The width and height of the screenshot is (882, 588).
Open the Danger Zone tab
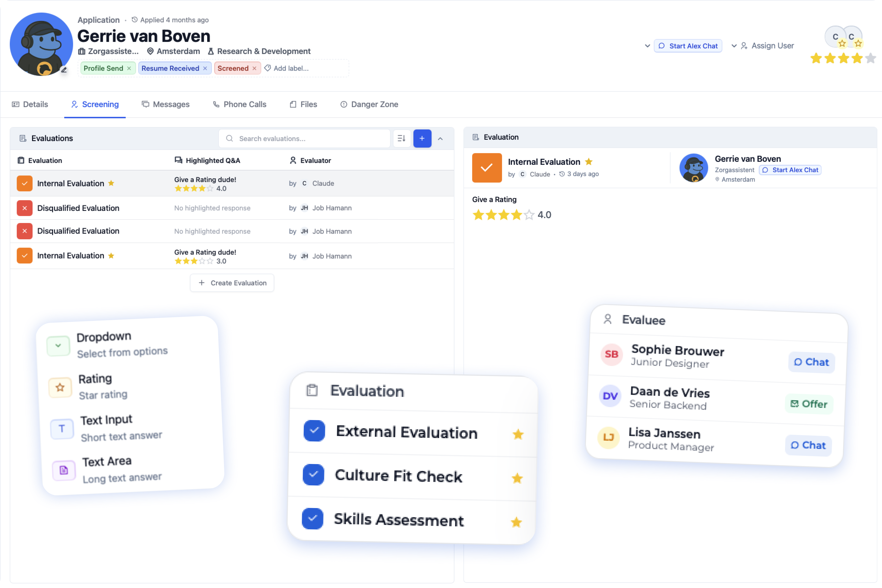pyautogui.click(x=369, y=104)
